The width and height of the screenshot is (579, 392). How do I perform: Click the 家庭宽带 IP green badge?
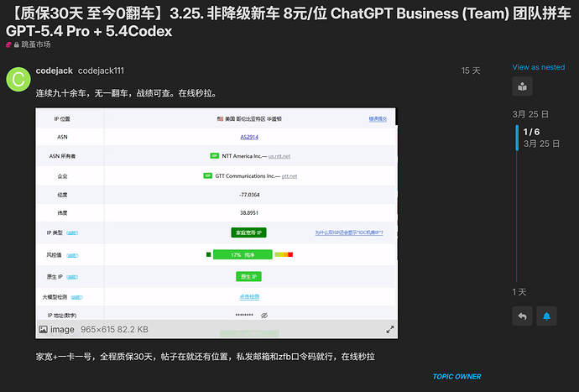(248, 233)
